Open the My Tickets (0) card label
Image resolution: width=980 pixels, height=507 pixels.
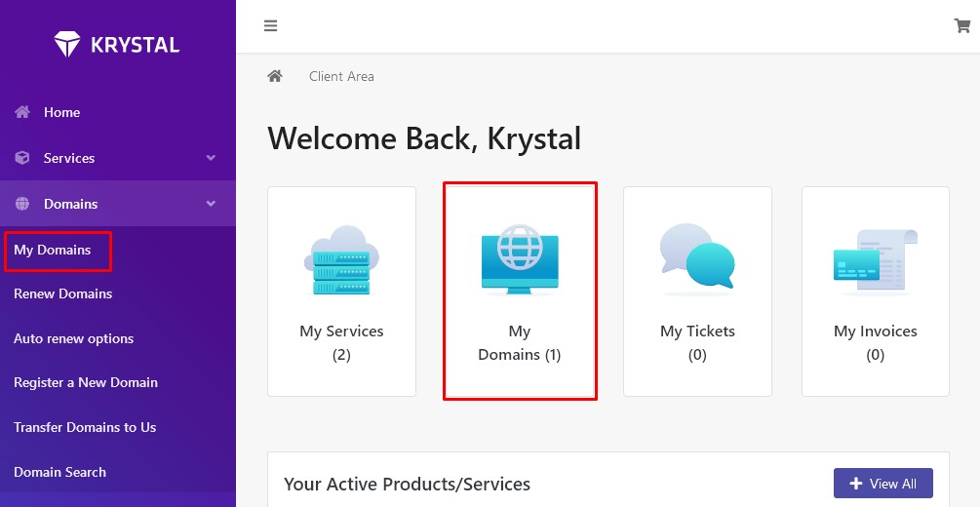coord(697,342)
